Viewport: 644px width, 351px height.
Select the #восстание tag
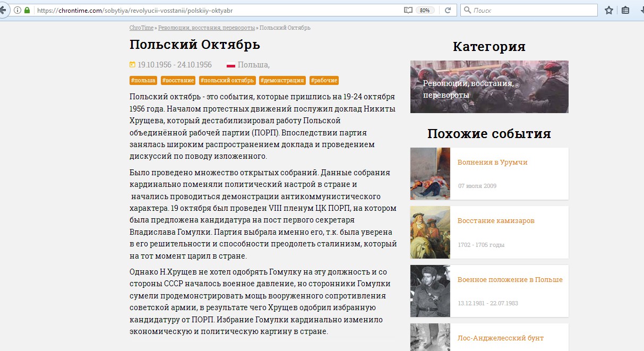(x=178, y=81)
